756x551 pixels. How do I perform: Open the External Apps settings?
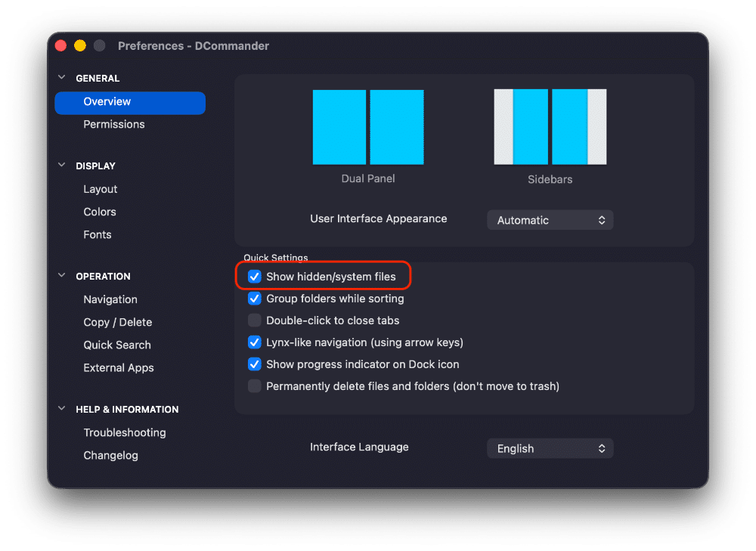coord(119,367)
